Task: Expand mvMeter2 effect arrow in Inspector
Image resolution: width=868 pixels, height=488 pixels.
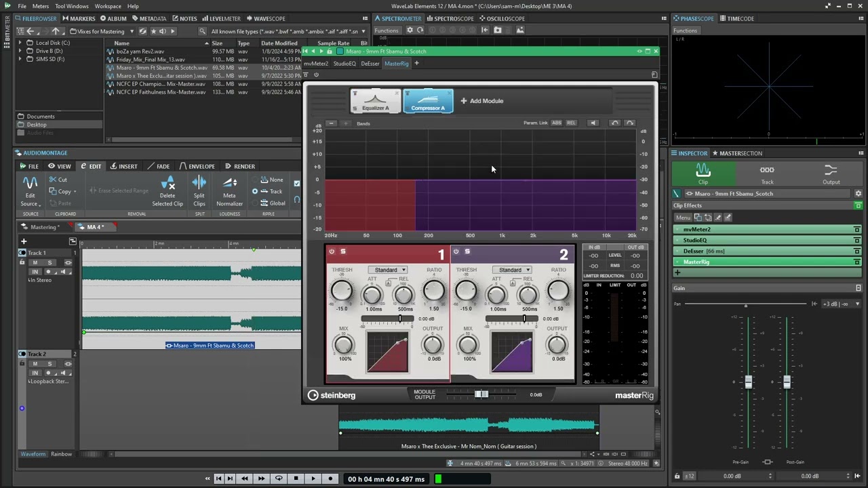Action: point(677,230)
